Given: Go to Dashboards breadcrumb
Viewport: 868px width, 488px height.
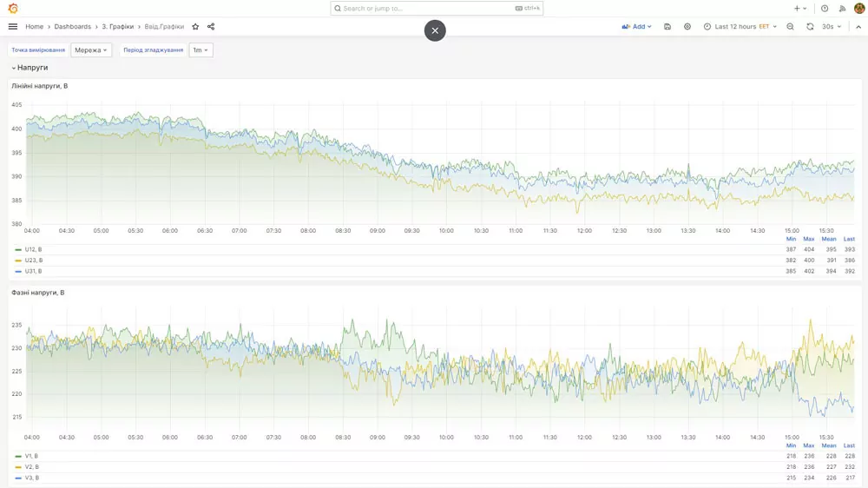Looking at the screenshot, I should point(73,27).
